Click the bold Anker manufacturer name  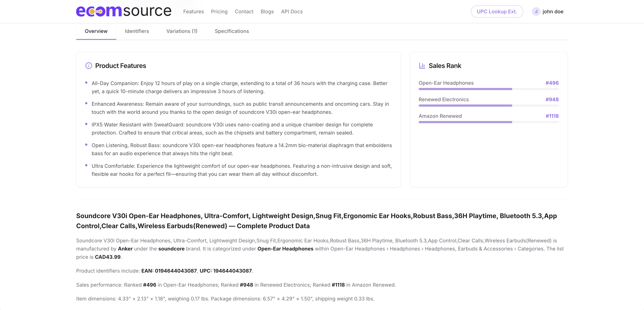(x=125, y=249)
